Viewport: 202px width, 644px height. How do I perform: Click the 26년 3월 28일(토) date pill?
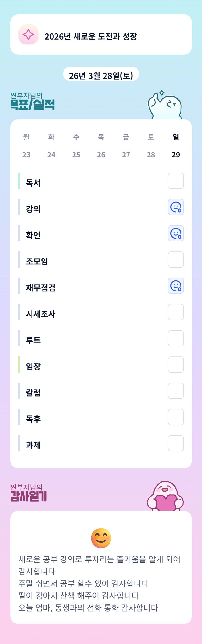click(101, 75)
